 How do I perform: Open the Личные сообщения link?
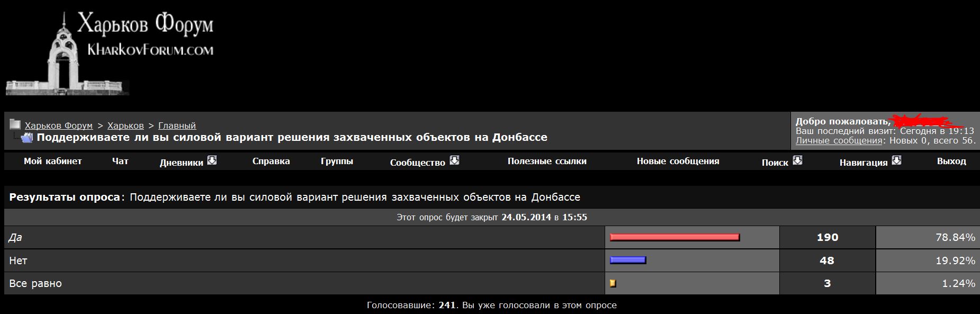coord(839,141)
